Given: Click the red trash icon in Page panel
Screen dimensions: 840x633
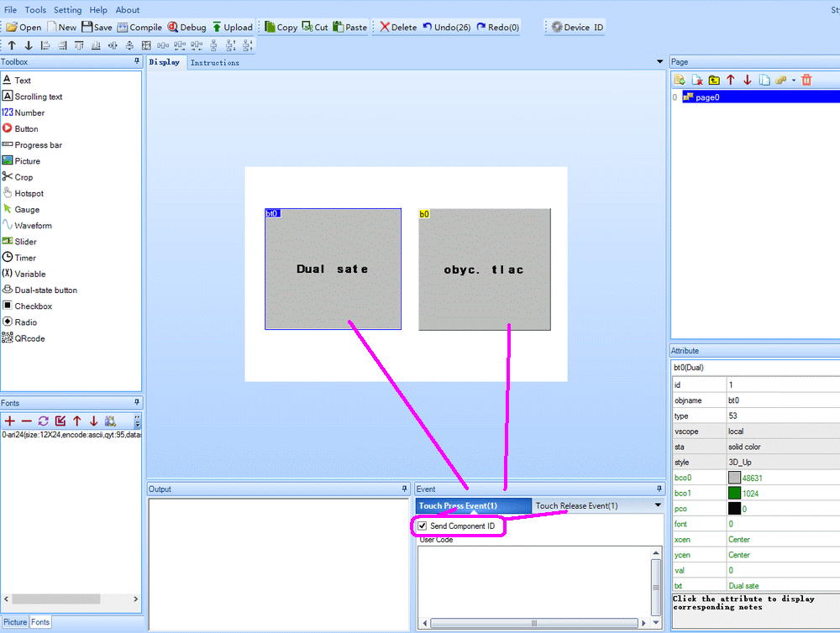Looking at the screenshot, I should [x=806, y=80].
